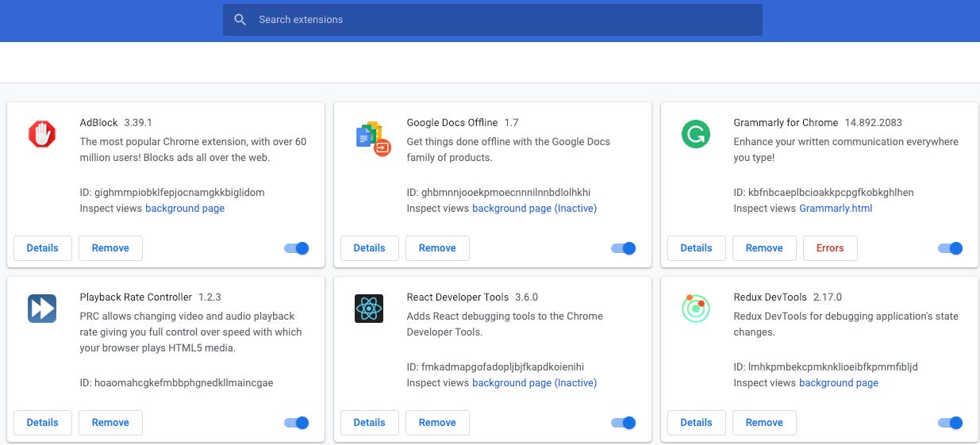Viewport: 980px width, 445px height.
Task: Click the Google Docs Offline icon
Action: (x=372, y=138)
